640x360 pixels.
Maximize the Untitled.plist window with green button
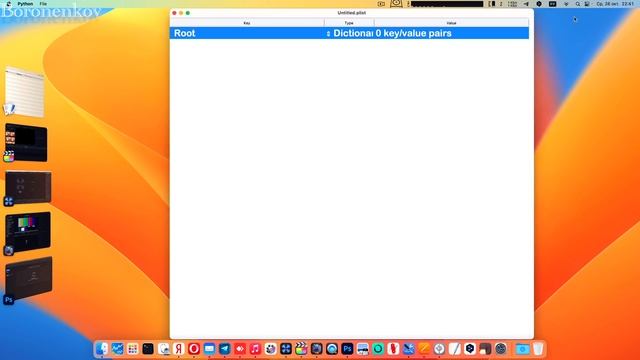[x=188, y=13]
